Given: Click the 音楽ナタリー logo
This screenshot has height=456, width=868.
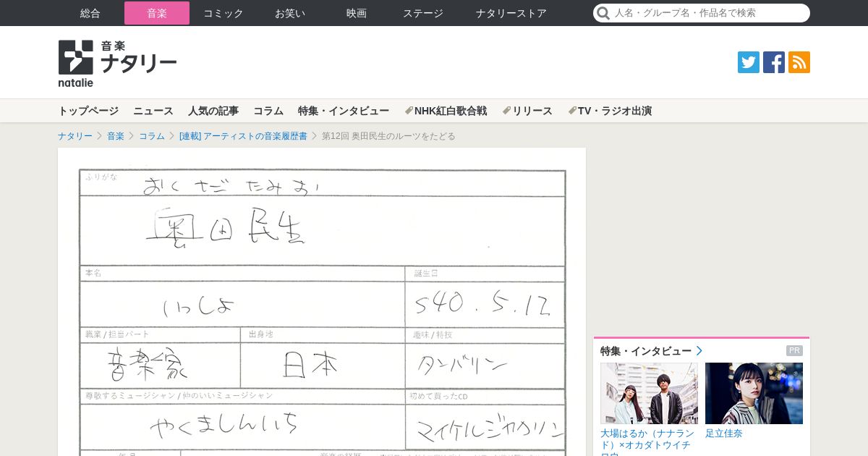Looking at the screenshot, I should (117, 64).
